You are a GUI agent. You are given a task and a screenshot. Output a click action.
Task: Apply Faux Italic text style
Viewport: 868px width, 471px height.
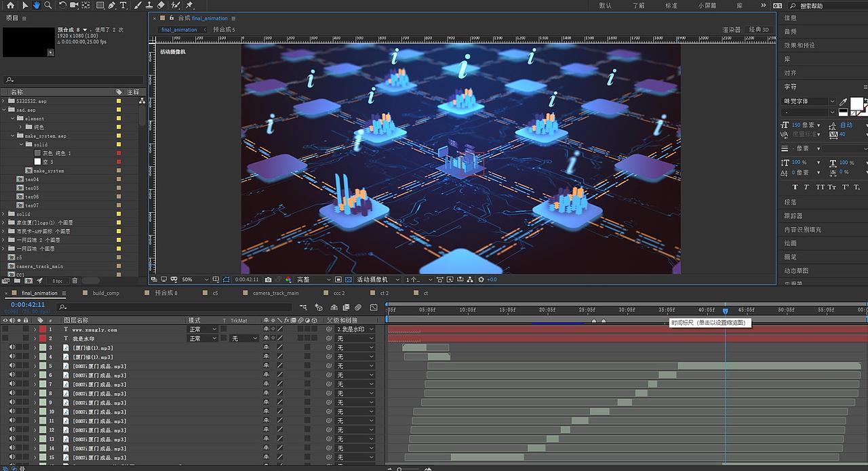click(x=807, y=187)
